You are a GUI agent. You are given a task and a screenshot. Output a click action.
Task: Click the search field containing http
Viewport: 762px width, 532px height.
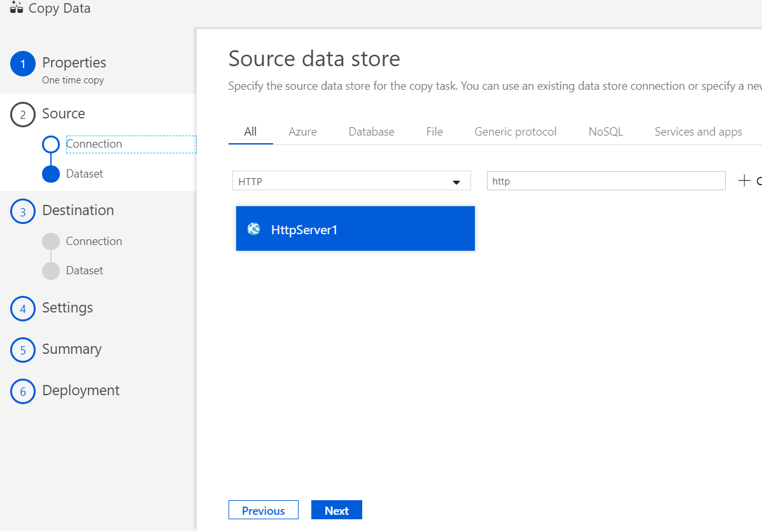point(605,181)
